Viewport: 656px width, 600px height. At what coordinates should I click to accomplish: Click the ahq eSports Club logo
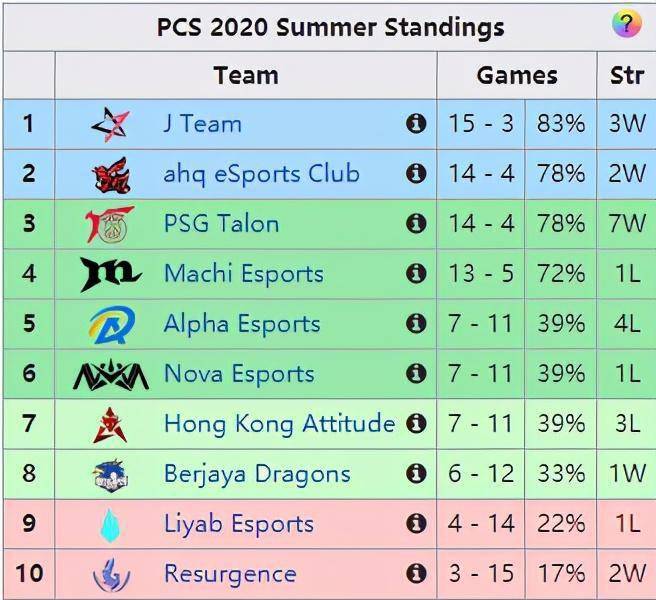pyautogui.click(x=111, y=175)
